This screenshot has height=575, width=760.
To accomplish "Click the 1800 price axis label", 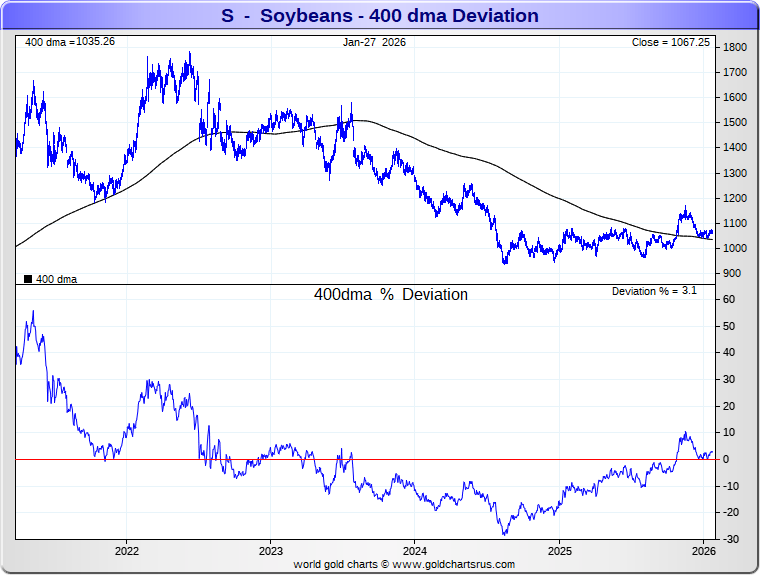I will click(735, 48).
